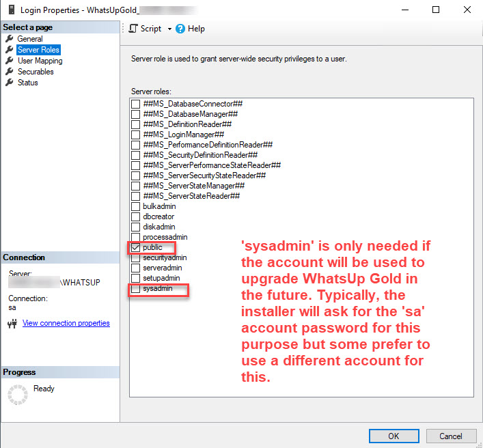Check the ##MS_DatabaseManager## role

point(135,114)
